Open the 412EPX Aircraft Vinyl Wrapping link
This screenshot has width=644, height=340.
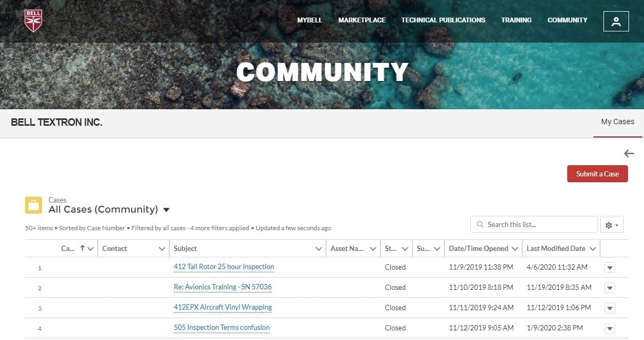point(223,307)
